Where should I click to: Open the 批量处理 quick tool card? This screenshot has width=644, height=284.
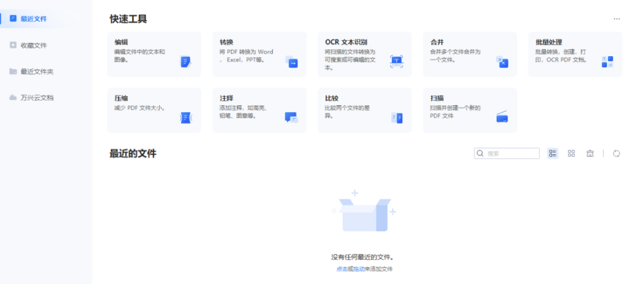click(575, 54)
